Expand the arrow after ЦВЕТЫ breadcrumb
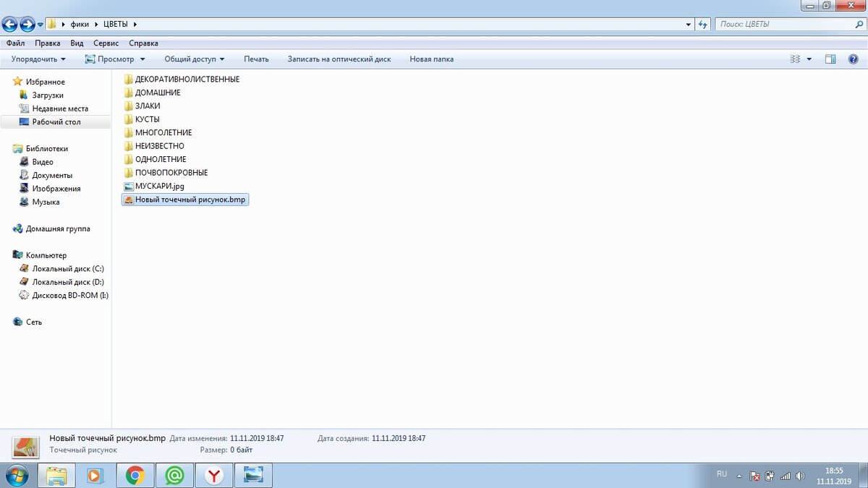 click(135, 25)
